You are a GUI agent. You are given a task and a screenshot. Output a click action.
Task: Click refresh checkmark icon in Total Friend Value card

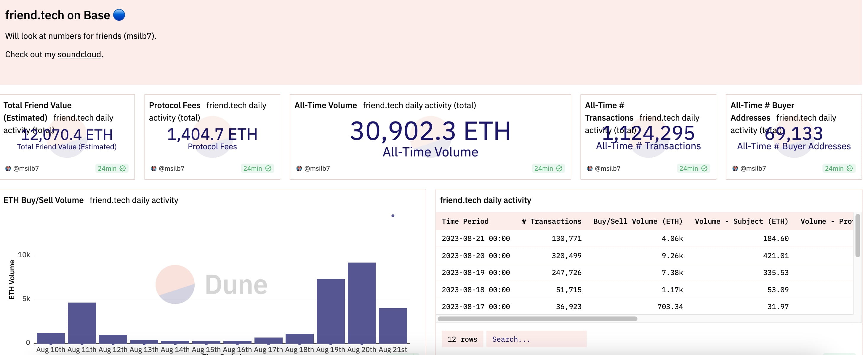click(123, 168)
